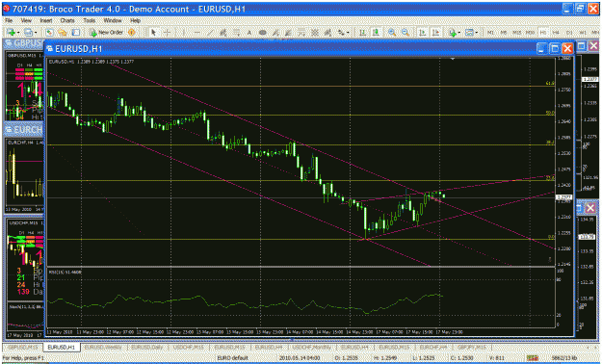Expand the Profiles dropdown arrow
The height and width of the screenshot is (364, 602).
(x=36, y=33)
